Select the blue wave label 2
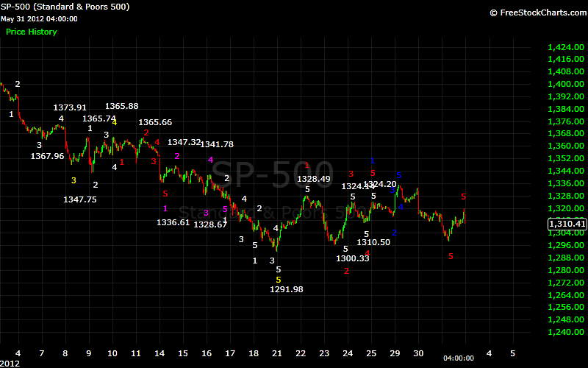Viewport: 588px width, 368px height. (x=394, y=233)
